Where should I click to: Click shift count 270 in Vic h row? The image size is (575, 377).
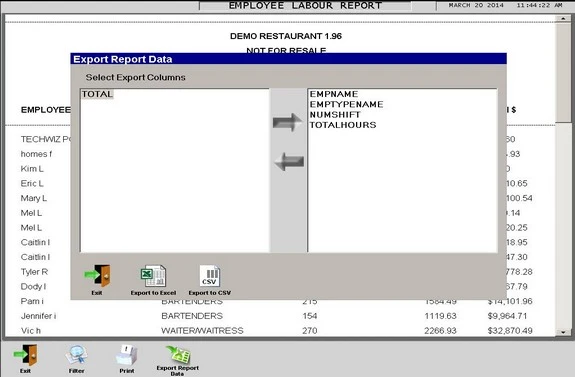point(310,330)
